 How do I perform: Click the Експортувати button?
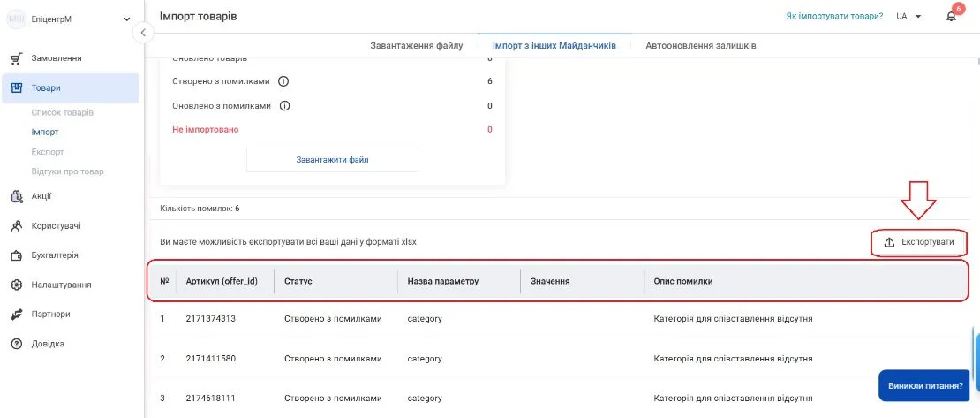tap(919, 243)
